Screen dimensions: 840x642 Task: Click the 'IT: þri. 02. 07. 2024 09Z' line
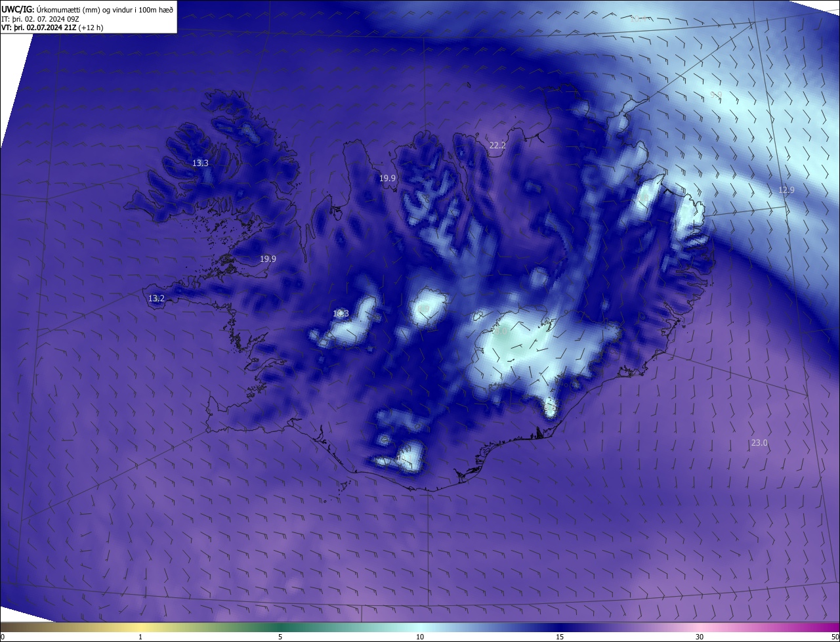pos(41,19)
